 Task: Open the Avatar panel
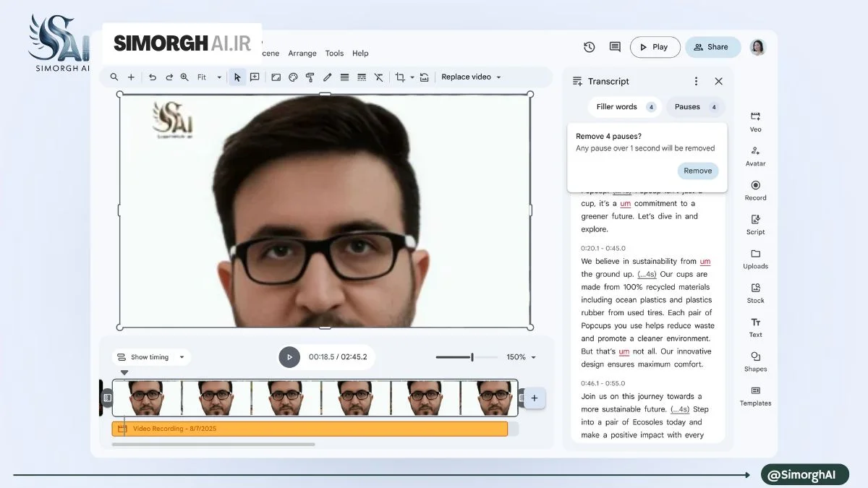pos(755,155)
